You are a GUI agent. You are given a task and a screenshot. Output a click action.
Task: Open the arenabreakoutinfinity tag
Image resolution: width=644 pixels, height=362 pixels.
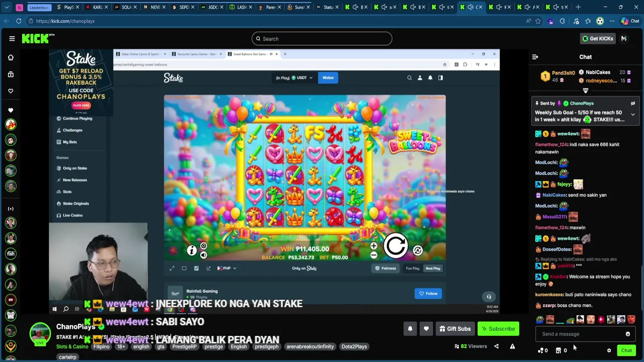[x=310, y=346]
